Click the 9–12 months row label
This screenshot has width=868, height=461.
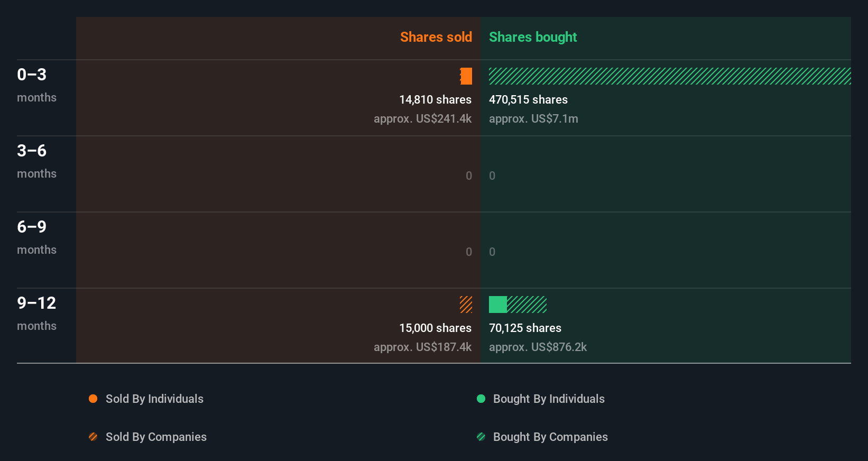click(36, 314)
